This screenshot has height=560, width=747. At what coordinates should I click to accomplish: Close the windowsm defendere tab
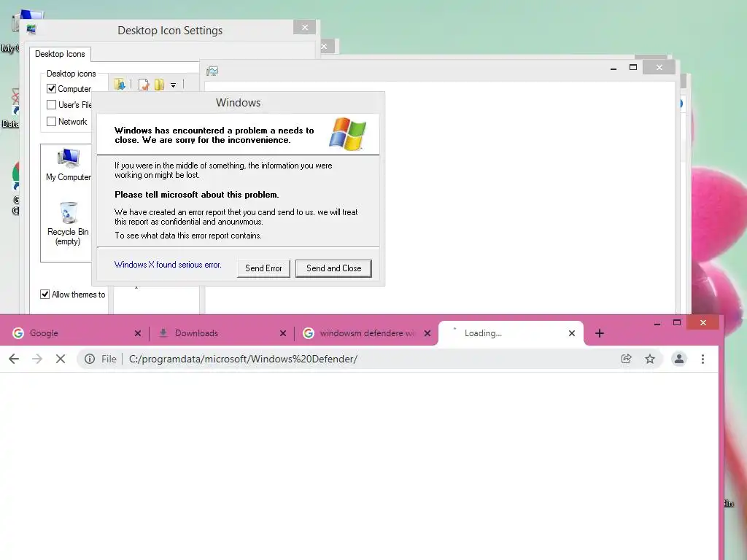tap(427, 333)
